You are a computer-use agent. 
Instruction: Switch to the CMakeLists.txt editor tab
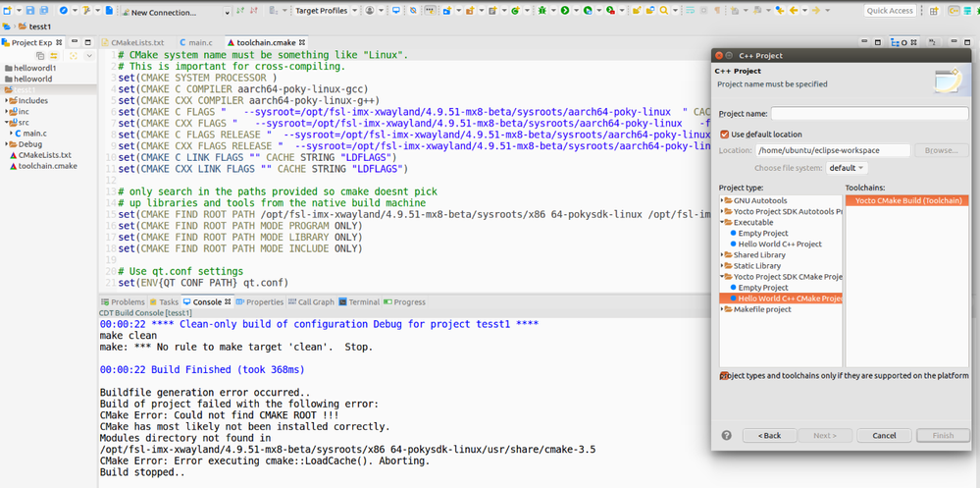[x=132, y=42]
